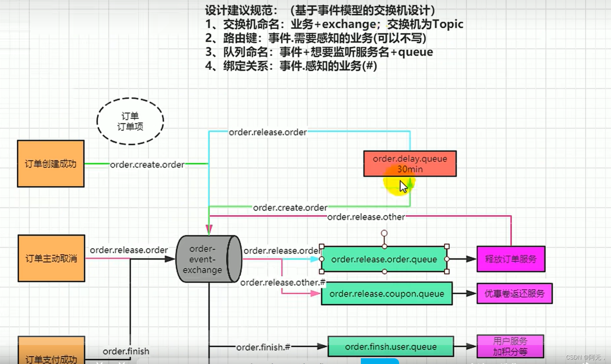The height and width of the screenshot is (364, 611).
Task: Select the 优惠卷返还服务 magenta box
Action: (x=514, y=293)
